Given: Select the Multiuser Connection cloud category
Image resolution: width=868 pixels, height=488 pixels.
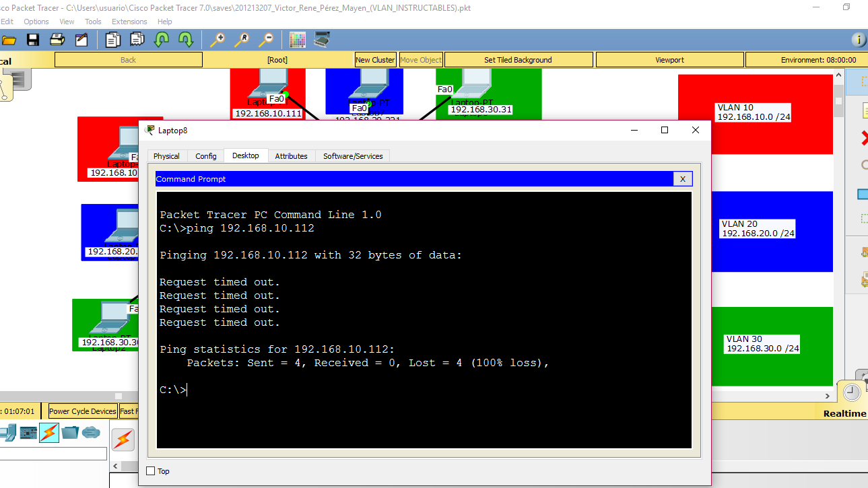Looking at the screenshot, I should (x=91, y=432).
